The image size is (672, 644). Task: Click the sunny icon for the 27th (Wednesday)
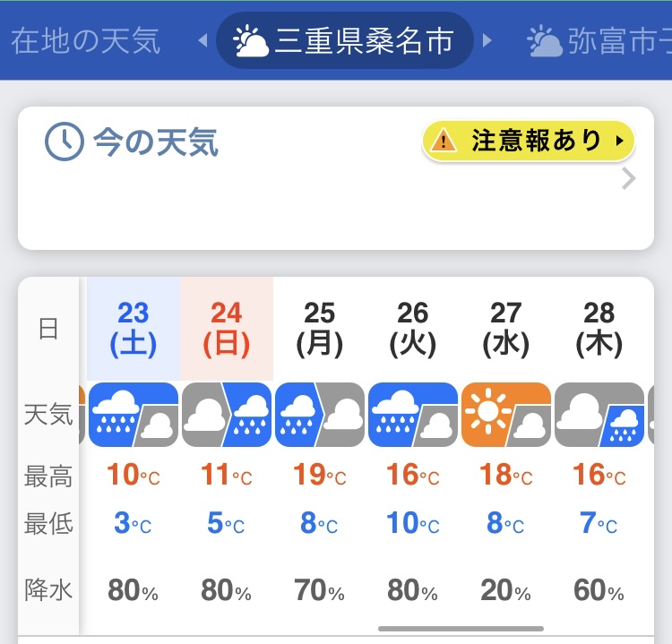[506, 415]
